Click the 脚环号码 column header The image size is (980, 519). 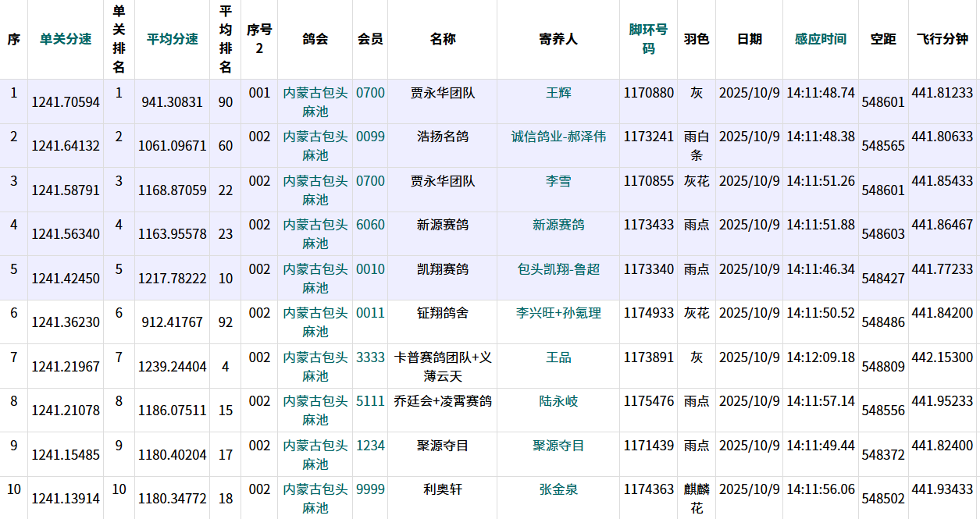pos(648,39)
